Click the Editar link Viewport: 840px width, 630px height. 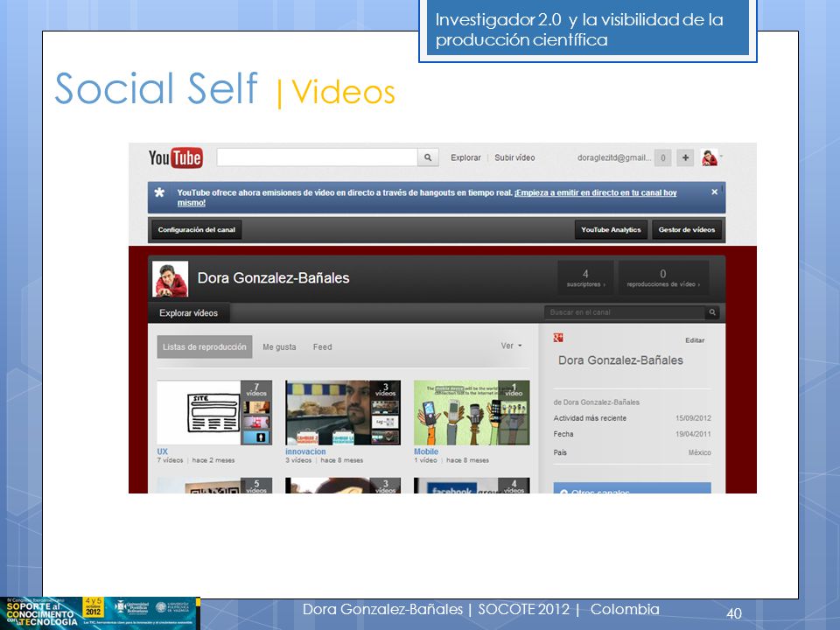[x=695, y=340]
